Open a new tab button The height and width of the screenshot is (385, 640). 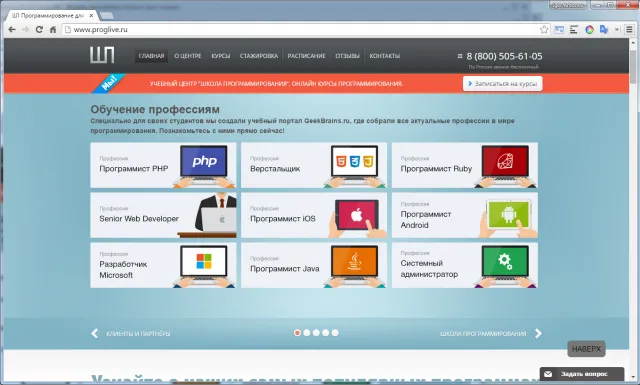[107, 16]
